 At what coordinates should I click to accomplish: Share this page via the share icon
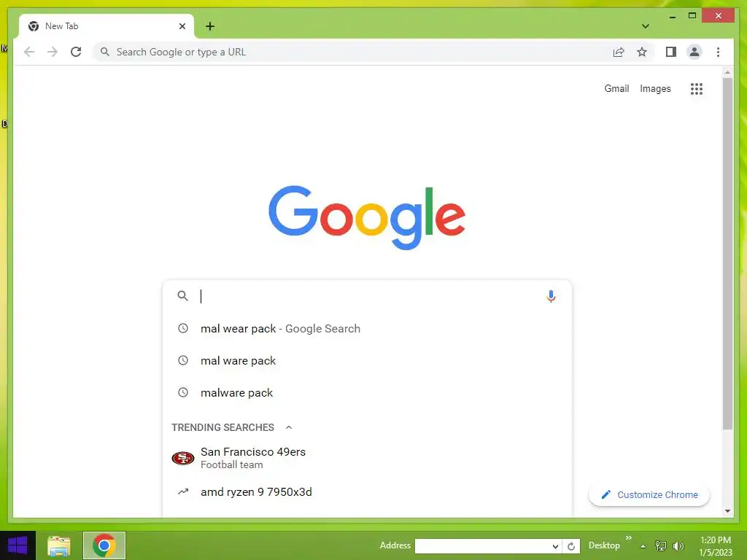click(619, 52)
